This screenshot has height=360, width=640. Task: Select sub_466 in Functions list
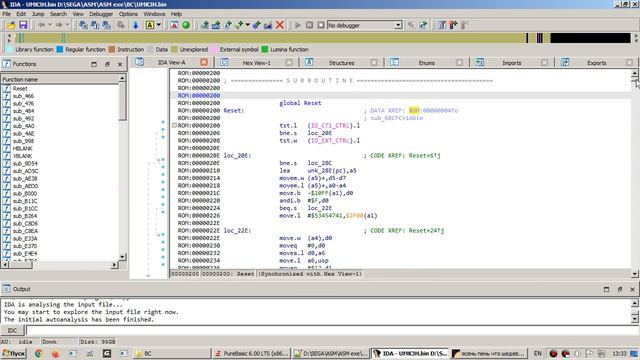(23, 96)
